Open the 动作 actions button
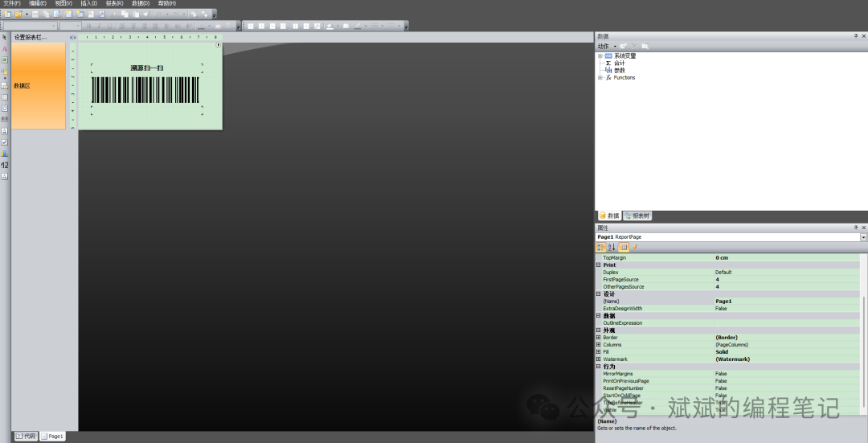This screenshot has height=443, width=868. pos(605,46)
